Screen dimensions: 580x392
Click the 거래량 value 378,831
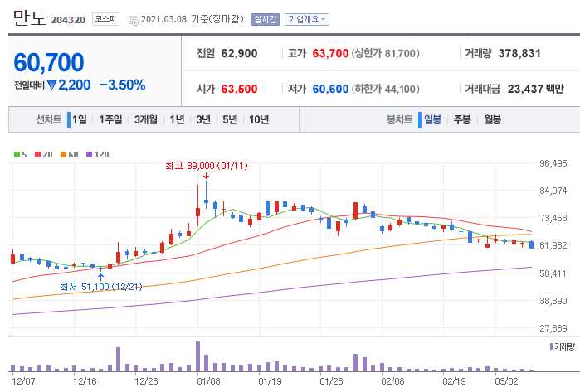tap(519, 53)
